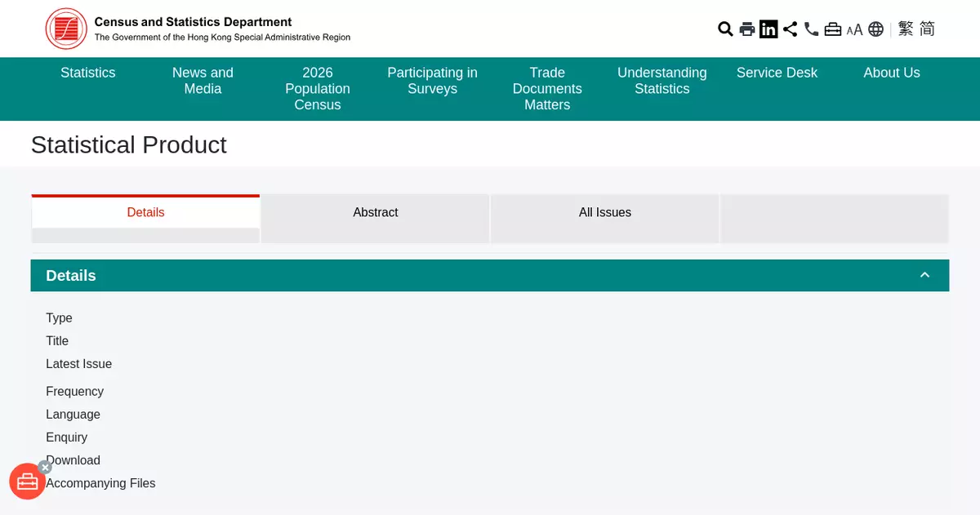Click the text size AA icon
Image resolution: width=980 pixels, height=515 pixels.
click(854, 30)
